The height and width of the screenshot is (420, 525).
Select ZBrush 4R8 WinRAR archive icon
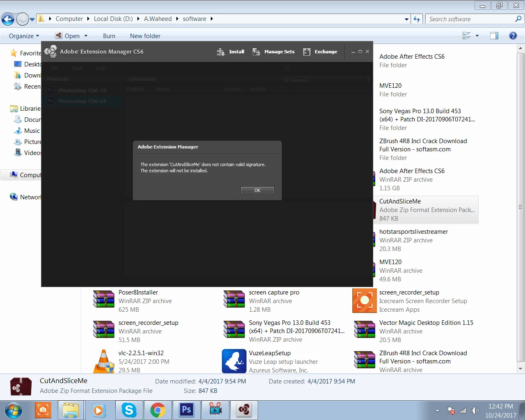point(365,360)
